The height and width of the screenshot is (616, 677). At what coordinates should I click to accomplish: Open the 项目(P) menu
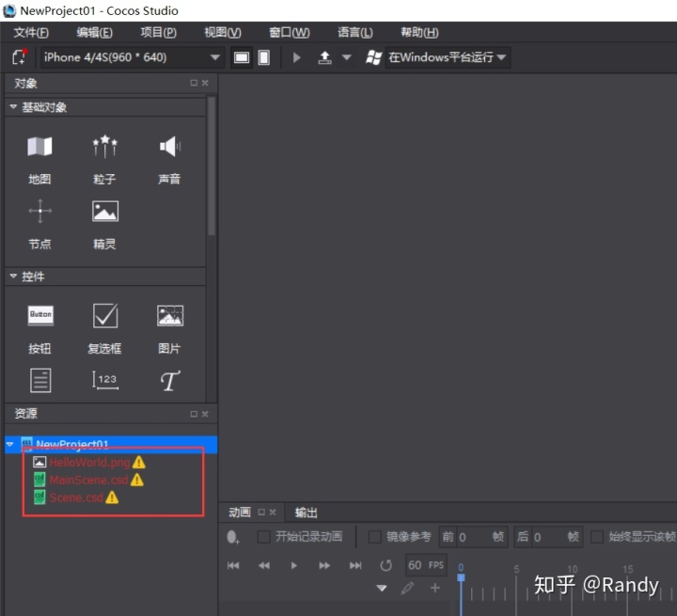[159, 32]
